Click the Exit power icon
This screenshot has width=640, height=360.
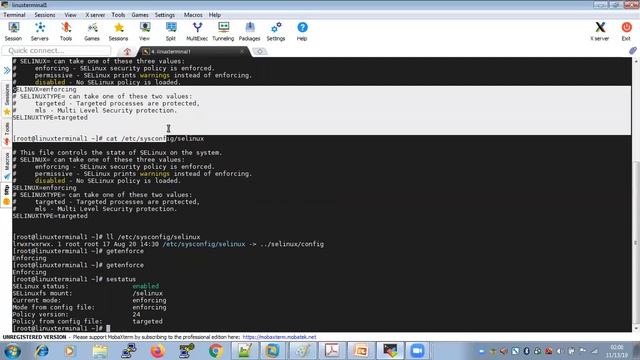pos(626,31)
